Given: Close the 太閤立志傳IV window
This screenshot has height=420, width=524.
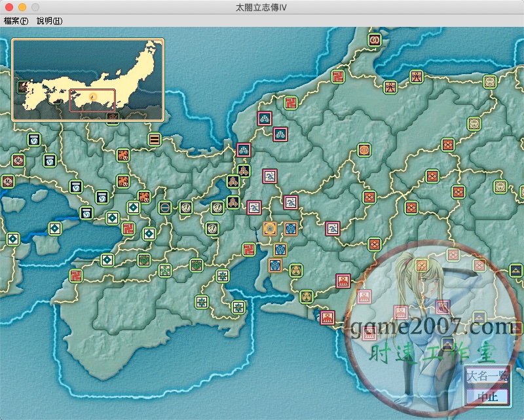Looking at the screenshot, I should (9, 7).
